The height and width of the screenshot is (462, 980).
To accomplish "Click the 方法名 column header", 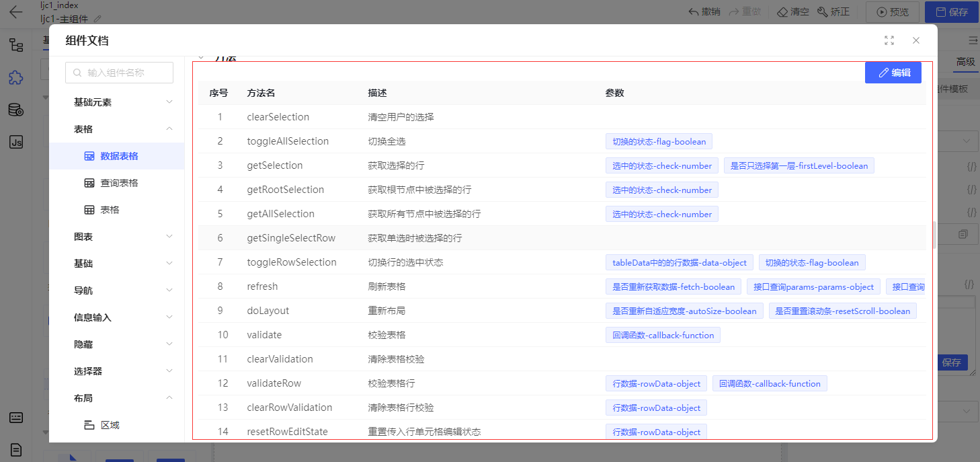I will pos(261,93).
